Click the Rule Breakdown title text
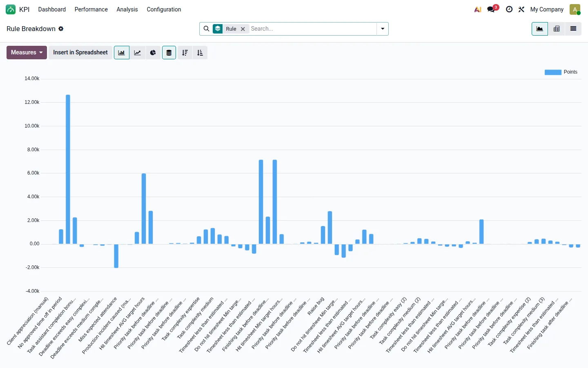 click(x=31, y=29)
